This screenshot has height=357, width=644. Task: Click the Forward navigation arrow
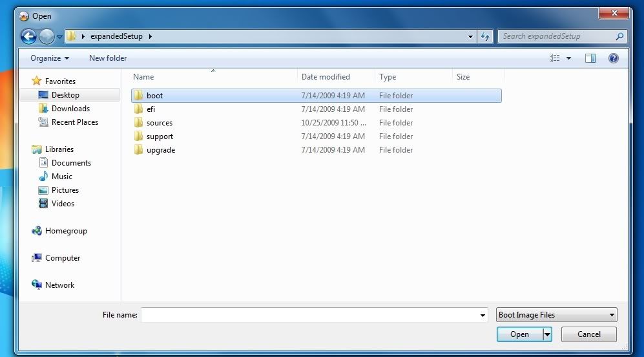tap(47, 36)
